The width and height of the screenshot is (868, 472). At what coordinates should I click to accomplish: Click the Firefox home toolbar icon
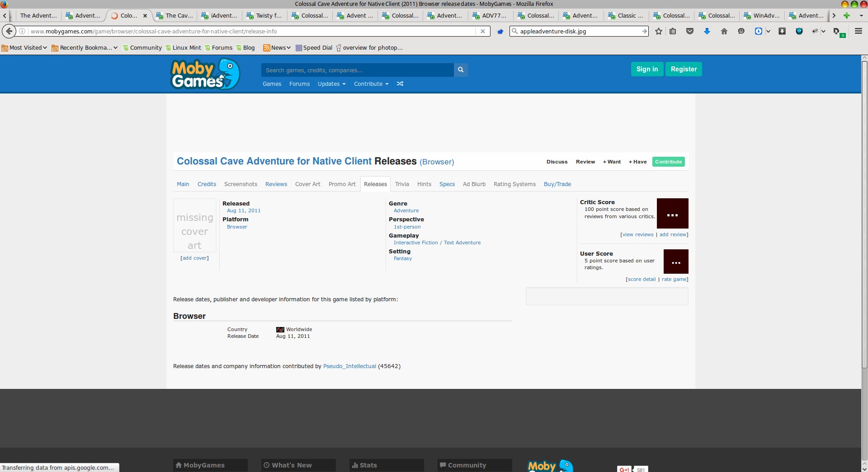[724, 31]
